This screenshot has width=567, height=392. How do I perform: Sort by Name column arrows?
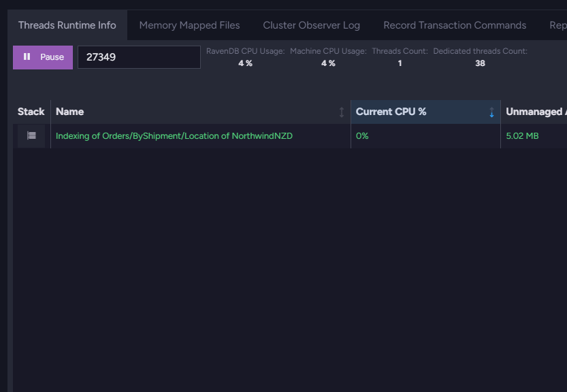pyautogui.click(x=342, y=112)
